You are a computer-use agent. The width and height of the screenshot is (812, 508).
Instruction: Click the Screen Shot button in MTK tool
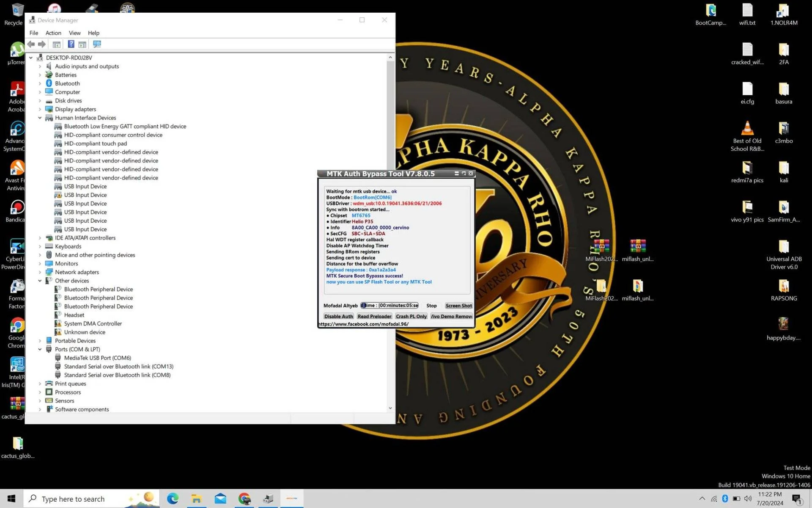458,306
